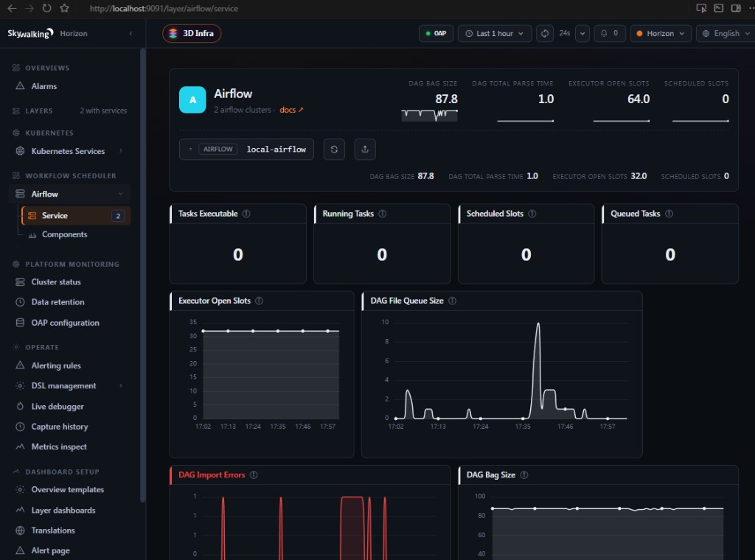Click the OAP configuration database icon
755x560 pixels.
[x=20, y=322]
